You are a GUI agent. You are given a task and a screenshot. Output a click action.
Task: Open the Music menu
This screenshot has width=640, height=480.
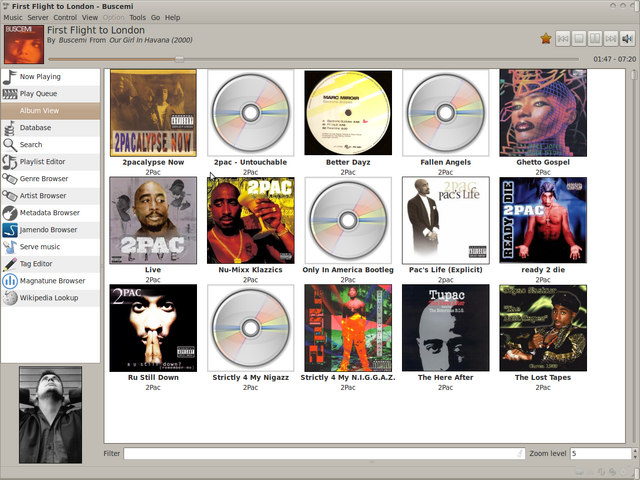(13, 18)
